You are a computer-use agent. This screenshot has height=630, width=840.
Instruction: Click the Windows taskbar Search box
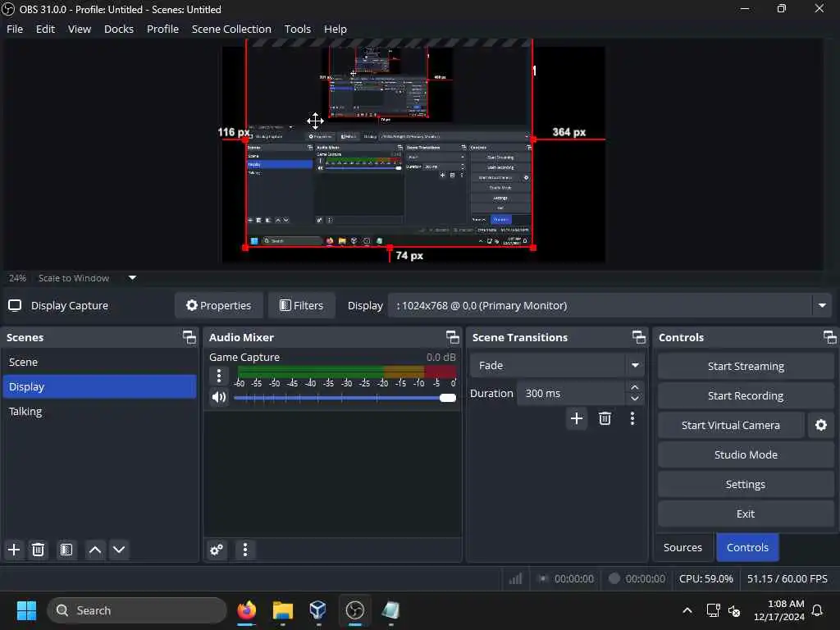pyautogui.click(x=137, y=610)
